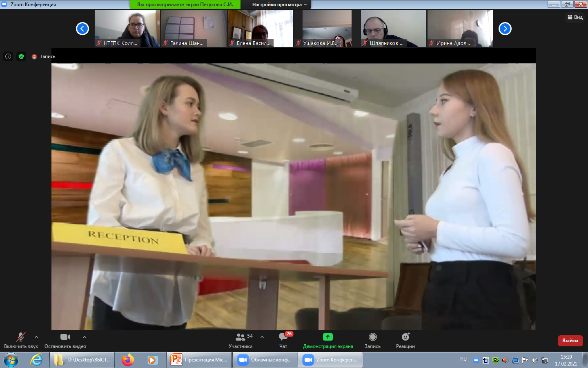Click the green encryption shield icon
The image size is (588, 368).
(21, 56)
